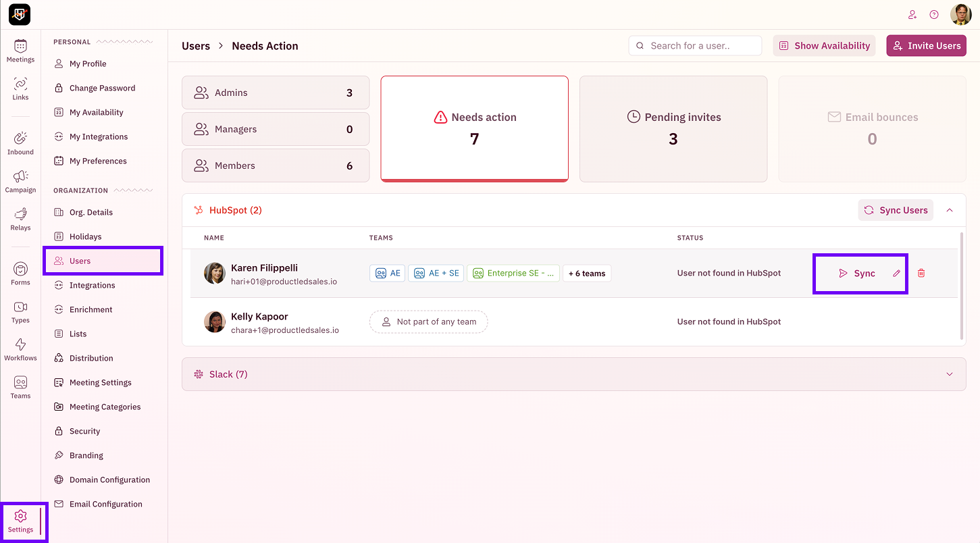Viewport: 980px width, 543px height.
Task: Toggle Show Availability
Action: (x=824, y=45)
